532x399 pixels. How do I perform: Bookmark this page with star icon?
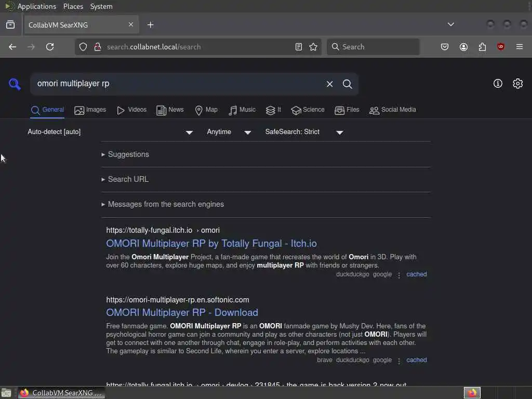[x=313, y=47]
